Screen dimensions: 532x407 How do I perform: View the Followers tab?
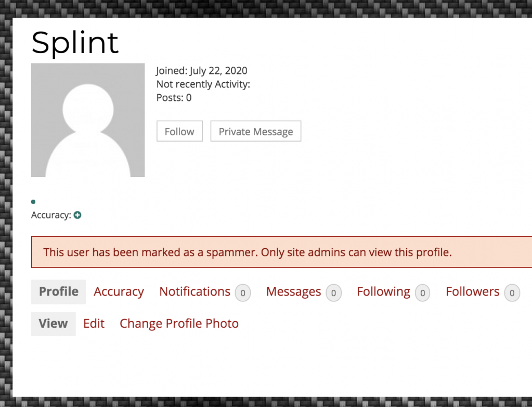click(x=473, y=292)
